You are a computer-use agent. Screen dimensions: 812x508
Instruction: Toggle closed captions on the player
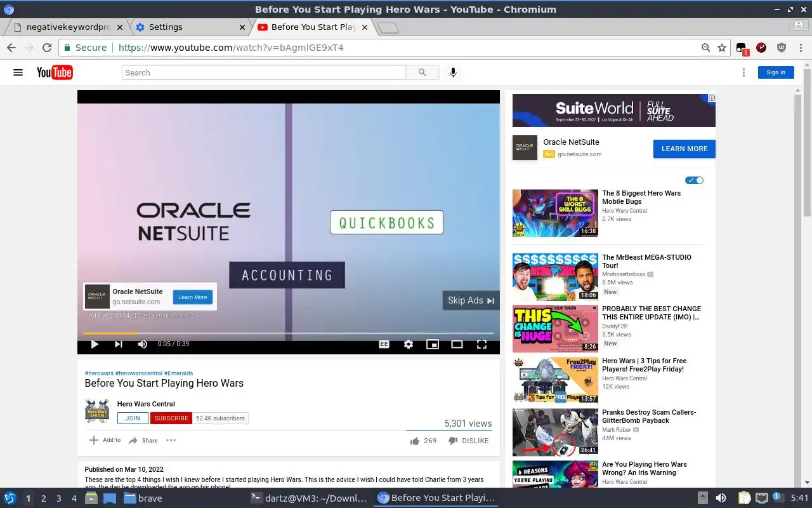pyautogui.click(x=384, y=344)
